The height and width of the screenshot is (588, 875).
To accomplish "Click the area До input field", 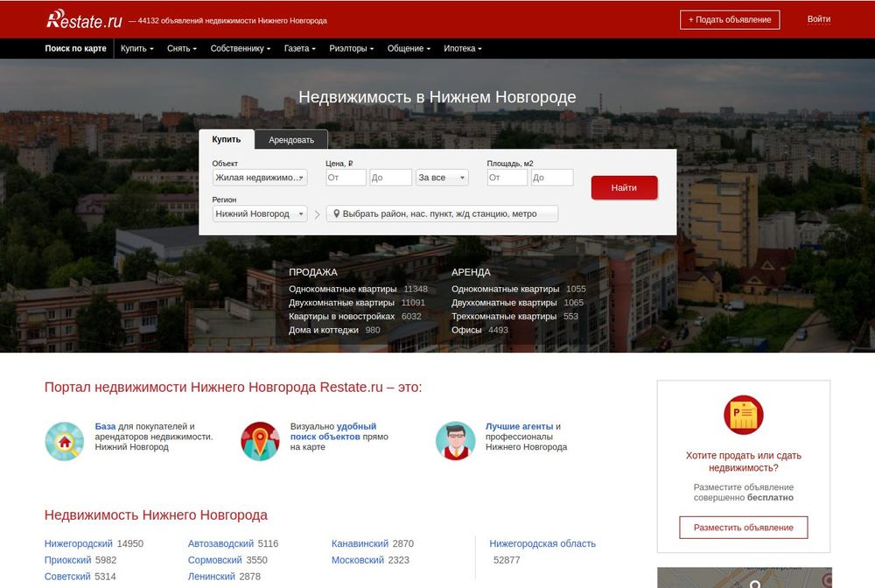I will pyautogui.click(x=552, y=178).
